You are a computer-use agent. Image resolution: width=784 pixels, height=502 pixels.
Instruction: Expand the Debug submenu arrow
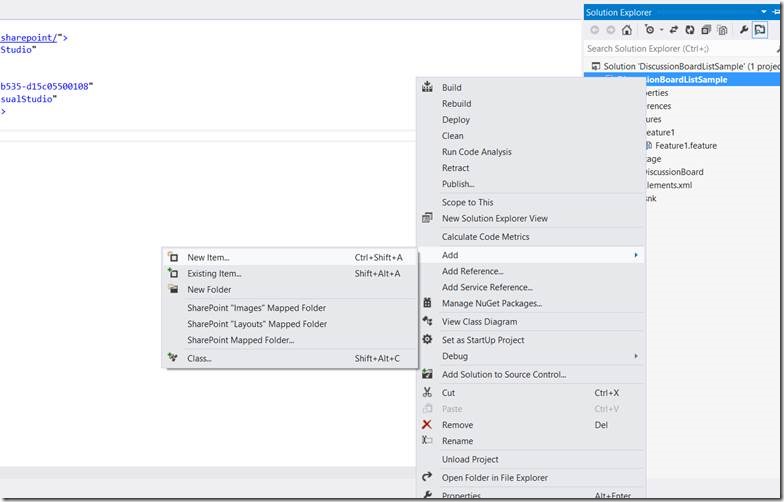point(636,356)
